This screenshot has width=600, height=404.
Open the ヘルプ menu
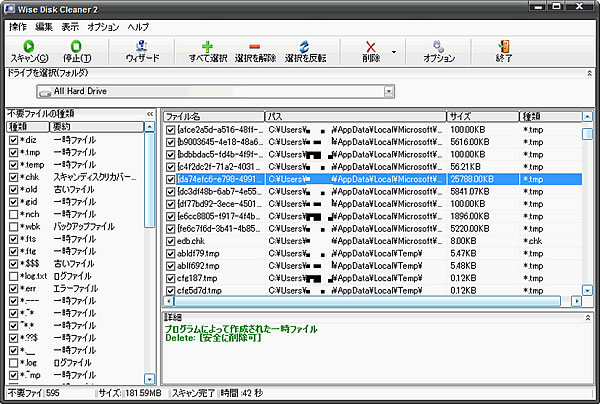(138, 25)
